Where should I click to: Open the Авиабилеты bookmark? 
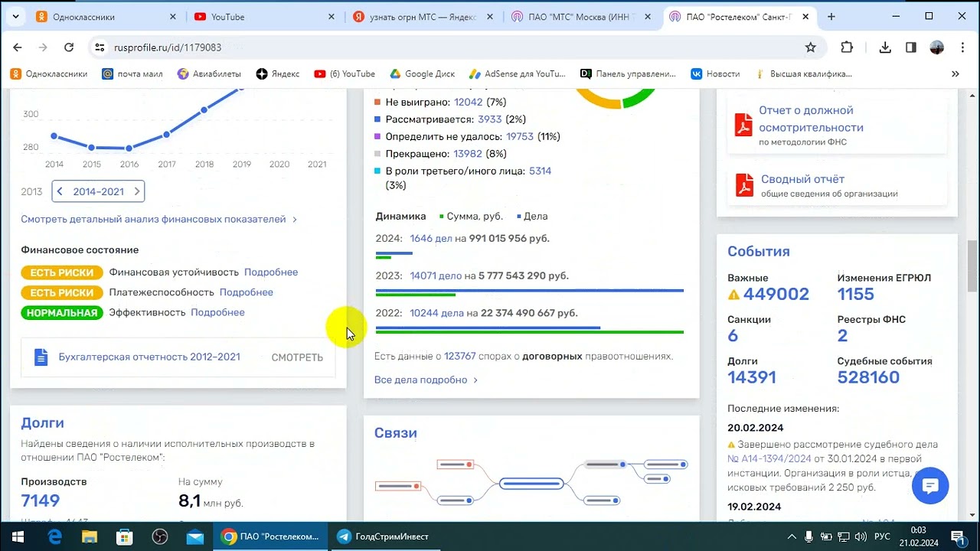coord(209,74)
